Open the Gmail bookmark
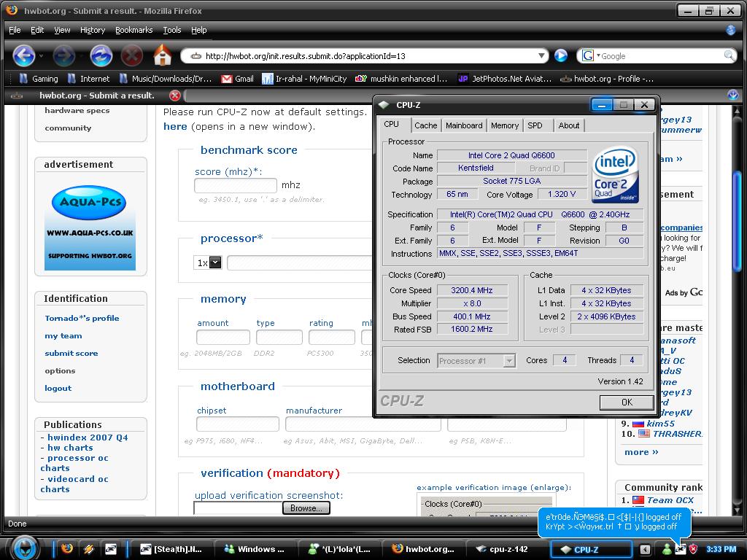Viewport: 747px width, 560px height. coord(237,79)
